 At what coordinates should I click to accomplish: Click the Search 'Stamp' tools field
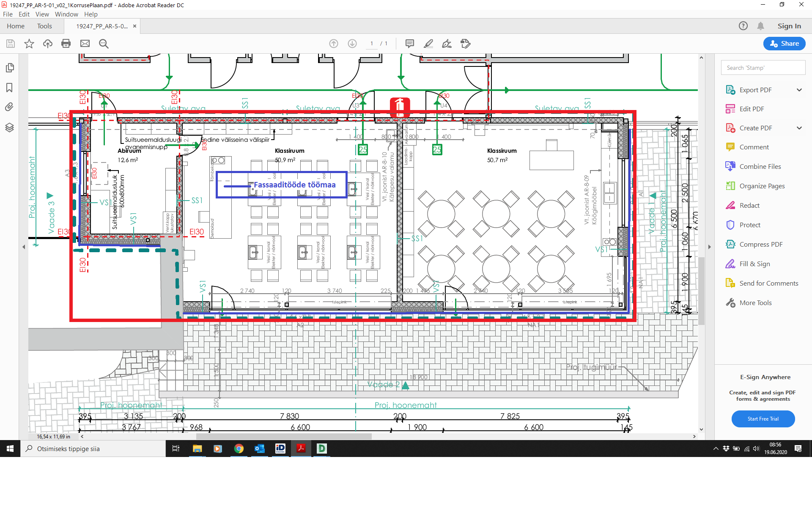tap(763, 68)
